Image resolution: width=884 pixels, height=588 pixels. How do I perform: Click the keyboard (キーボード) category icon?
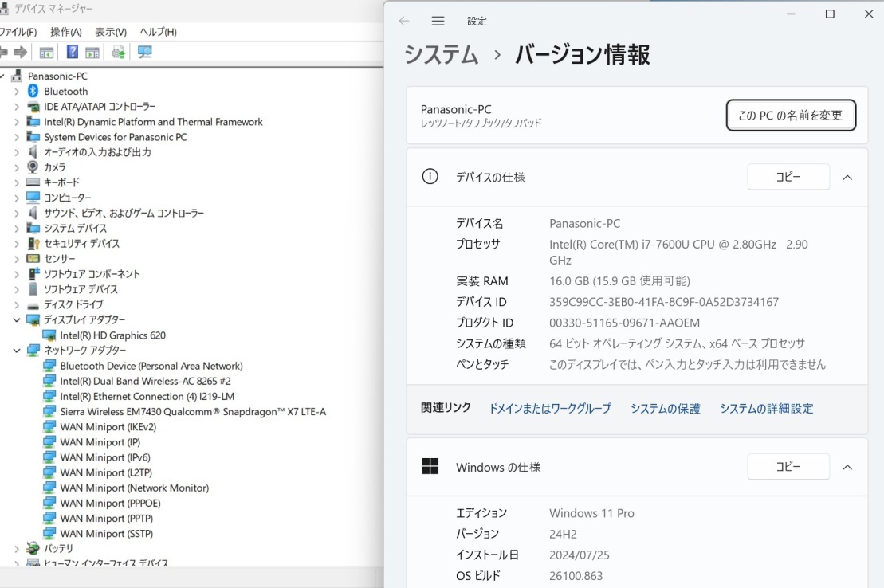(33, 182)
